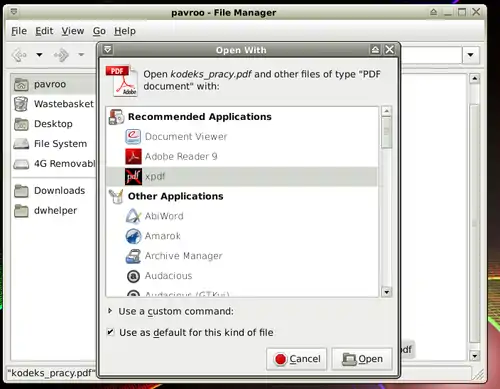Viewport: 500px width, 389px height.
Task: Select the Audacious player icon
Action: (x=133, y=276)
